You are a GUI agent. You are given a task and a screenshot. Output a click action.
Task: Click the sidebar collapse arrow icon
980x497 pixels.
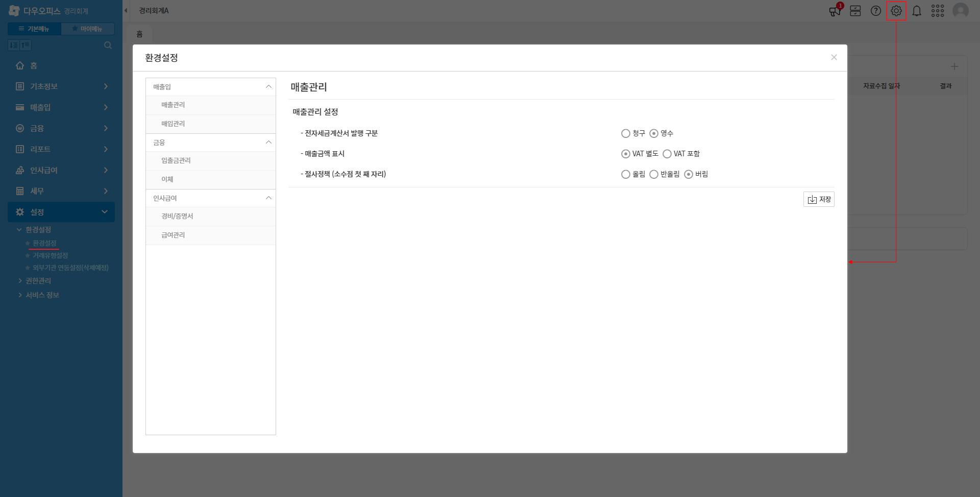pos(126,11)
